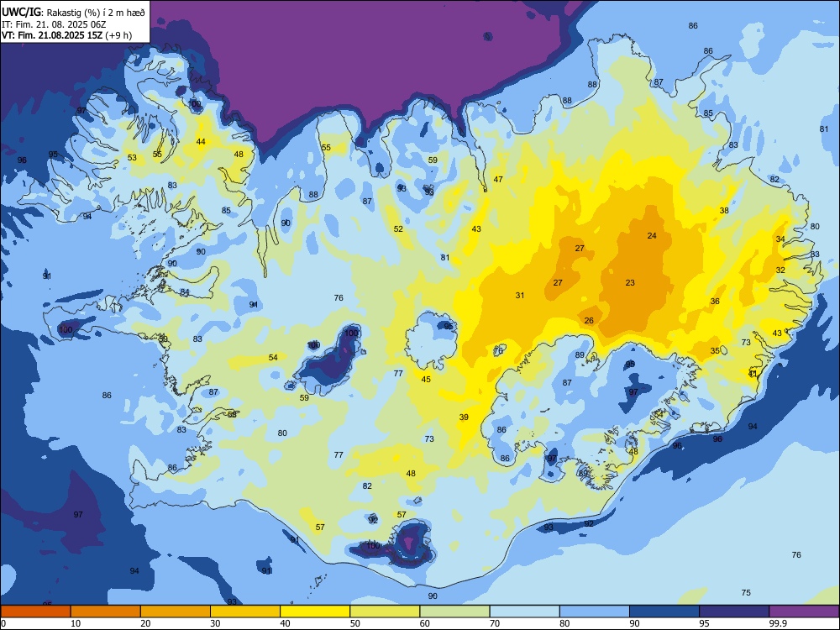Screen dimensions: 840x630
Task: Click the humidity value 52 on the map
Action: coord(398,228)
